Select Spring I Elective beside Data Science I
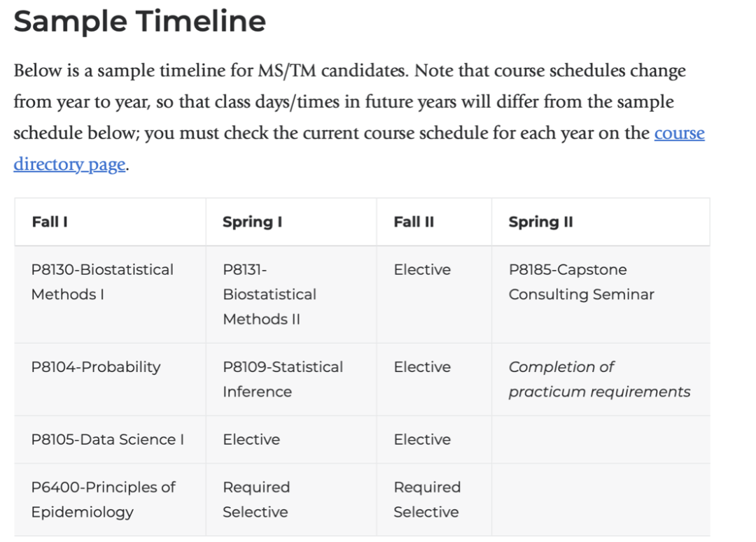 pyautogui.click(x=251, y=440)
